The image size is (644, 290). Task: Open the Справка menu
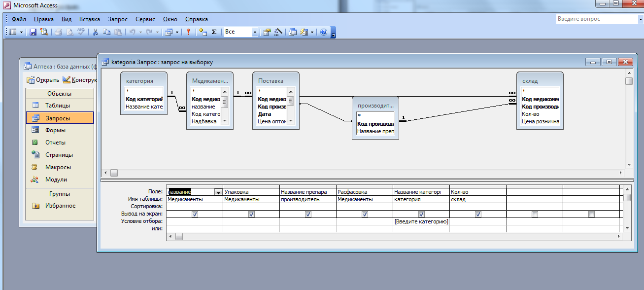pos(196,19)
